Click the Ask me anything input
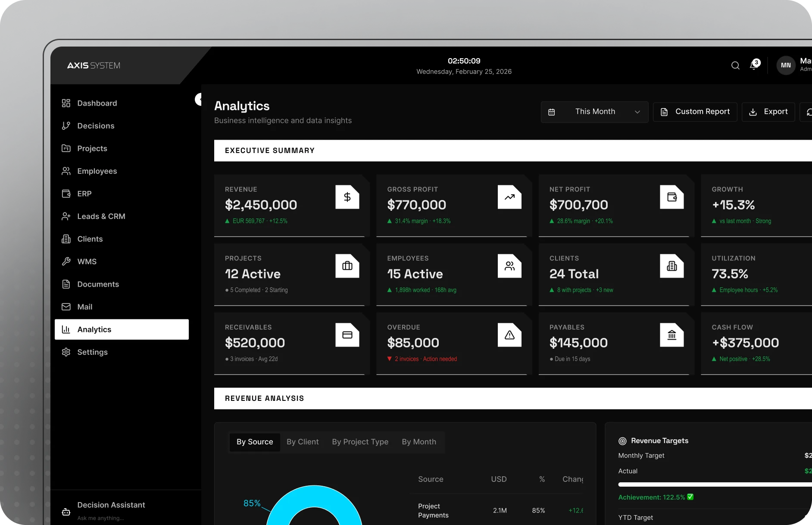 pyautogui.click(x=100, y=518)
